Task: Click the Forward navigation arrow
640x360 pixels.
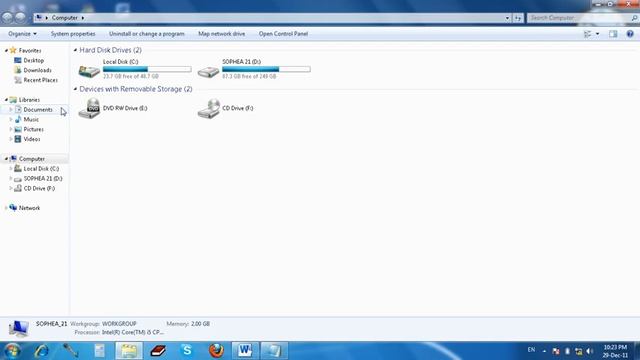Action: click(20, 17)
